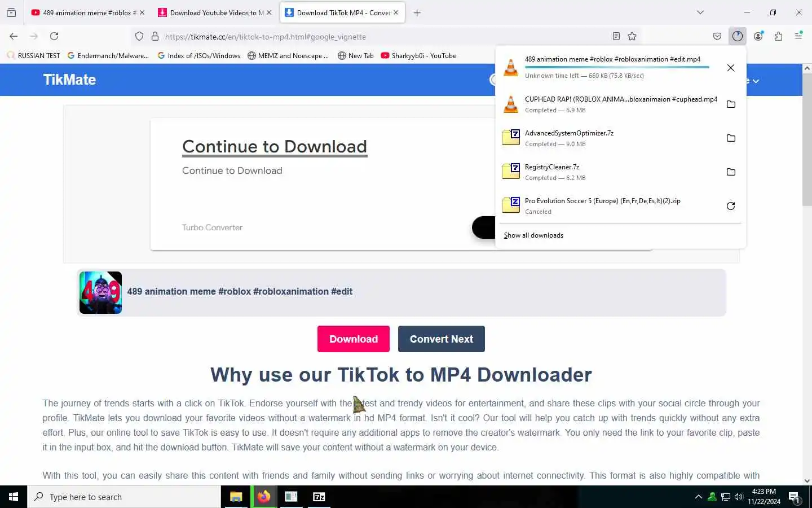Select the Download TikTok MP4 tab

click(342, 12)
